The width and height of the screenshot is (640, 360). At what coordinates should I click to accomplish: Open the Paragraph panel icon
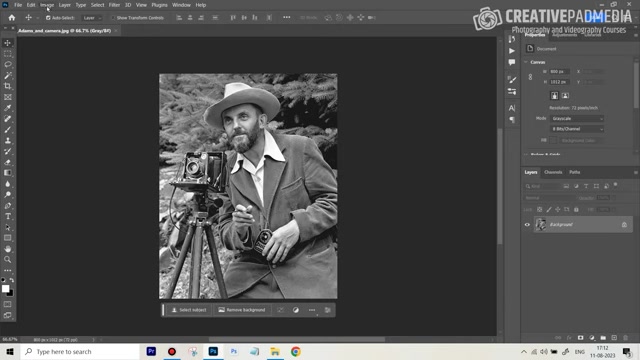pyautogui.click(x=512, y=120)
